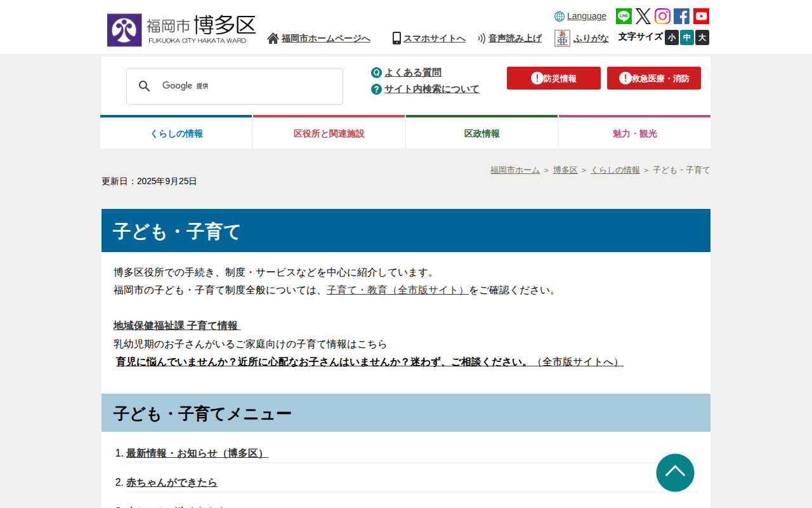Open よくある質問 FAQ link
Screen dimensions: 812x508
click(413, 72)
